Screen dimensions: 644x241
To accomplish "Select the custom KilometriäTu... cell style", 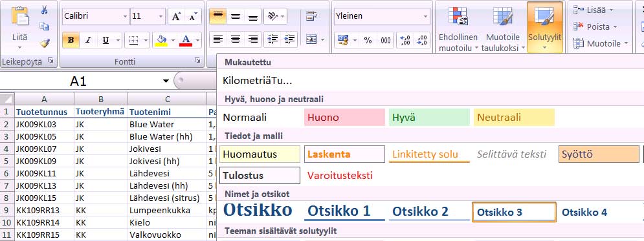I will (258, 81).
